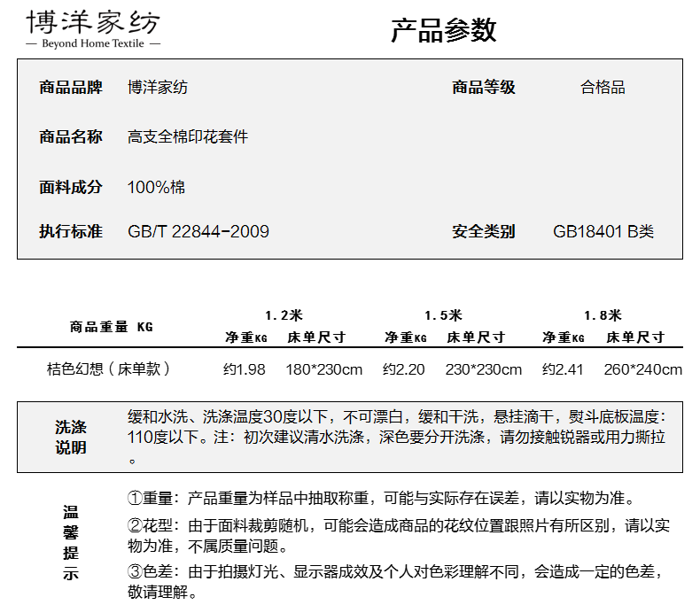Click the 100%棉 composition value
The width and height of the screenshot is (700, 605).
(156, 187)
